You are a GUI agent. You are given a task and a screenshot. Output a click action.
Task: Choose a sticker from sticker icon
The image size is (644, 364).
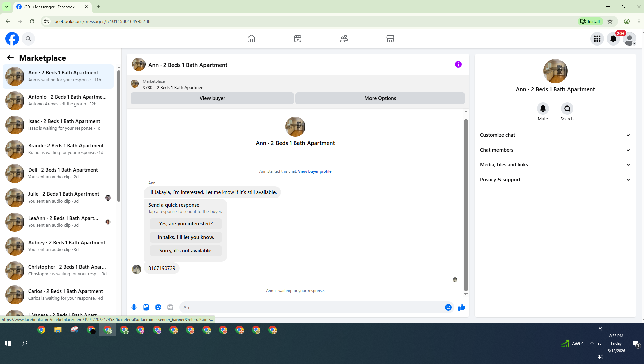[x=158, y=307]
